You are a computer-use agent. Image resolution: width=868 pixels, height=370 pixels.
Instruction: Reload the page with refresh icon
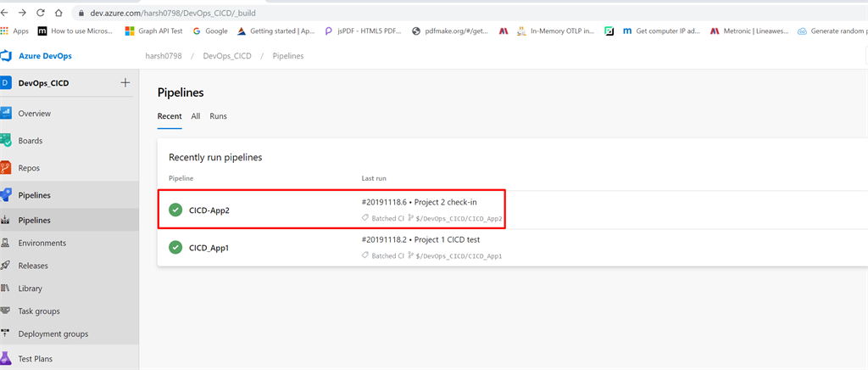click(41, 12)
